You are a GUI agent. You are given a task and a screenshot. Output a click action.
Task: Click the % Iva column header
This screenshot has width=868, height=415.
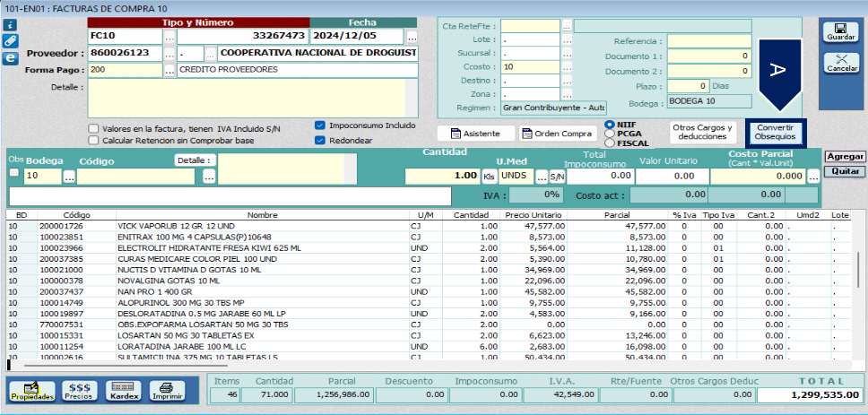click(x=684, y=215)
